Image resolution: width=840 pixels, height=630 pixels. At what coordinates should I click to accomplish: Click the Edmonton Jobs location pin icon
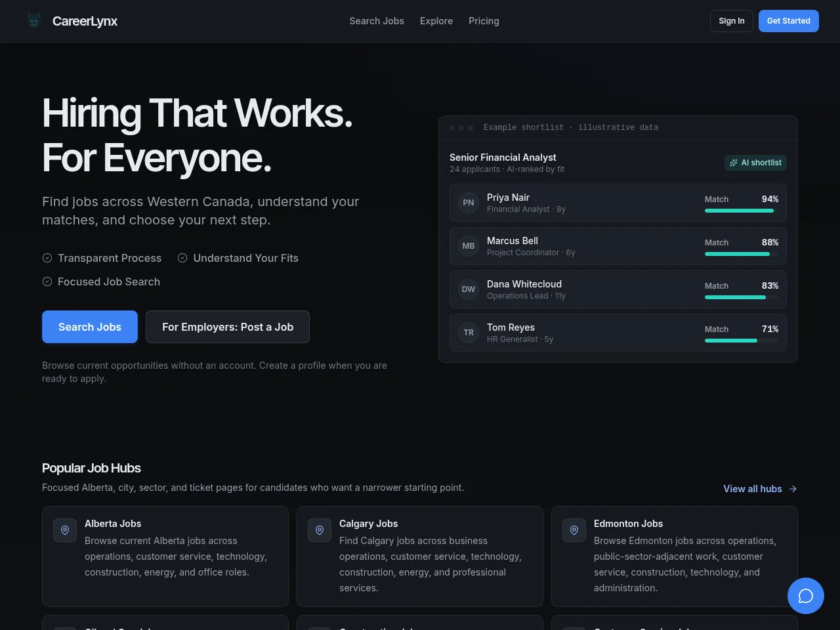tap(574, 530)
